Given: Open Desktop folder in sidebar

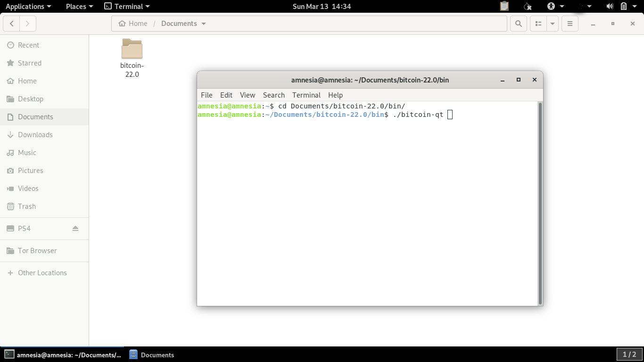Looking at the screenshot, I should click(x=44, y=99).
